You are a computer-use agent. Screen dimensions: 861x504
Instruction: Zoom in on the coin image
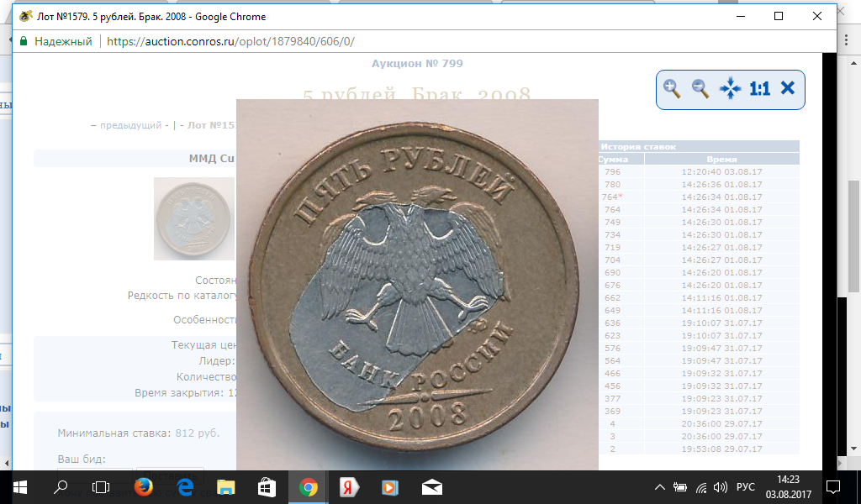coord(672,89)
